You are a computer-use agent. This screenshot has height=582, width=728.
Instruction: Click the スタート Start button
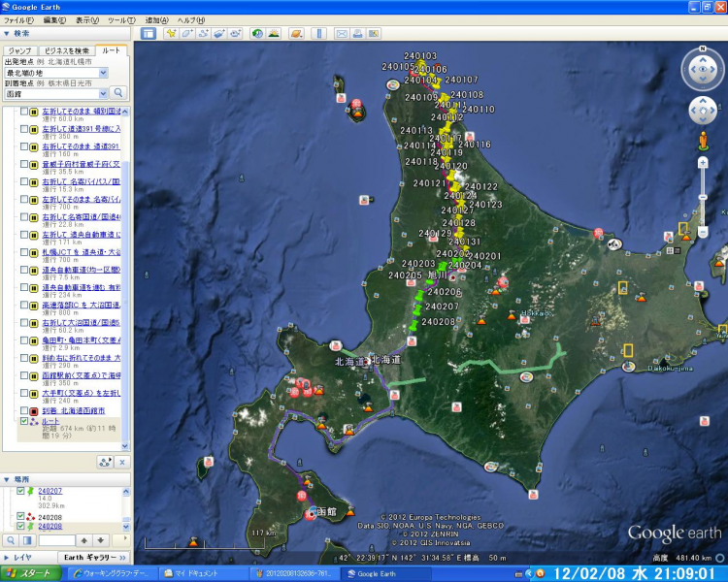[x=31, y=573]
